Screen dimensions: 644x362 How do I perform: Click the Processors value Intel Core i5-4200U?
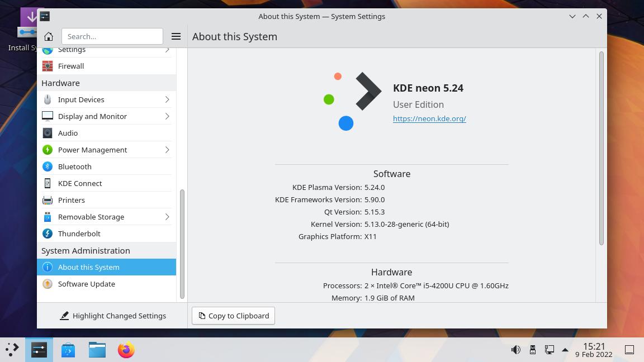click(436, 285)
